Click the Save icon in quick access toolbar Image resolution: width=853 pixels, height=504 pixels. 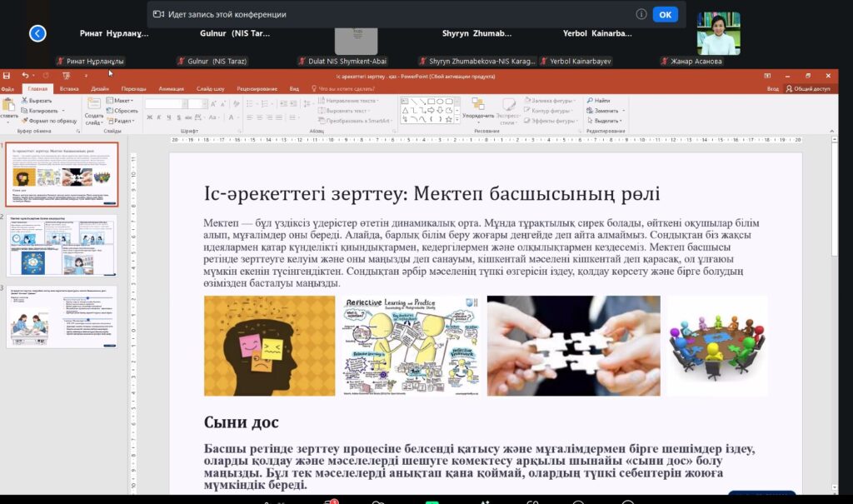[x=8, y=76]
